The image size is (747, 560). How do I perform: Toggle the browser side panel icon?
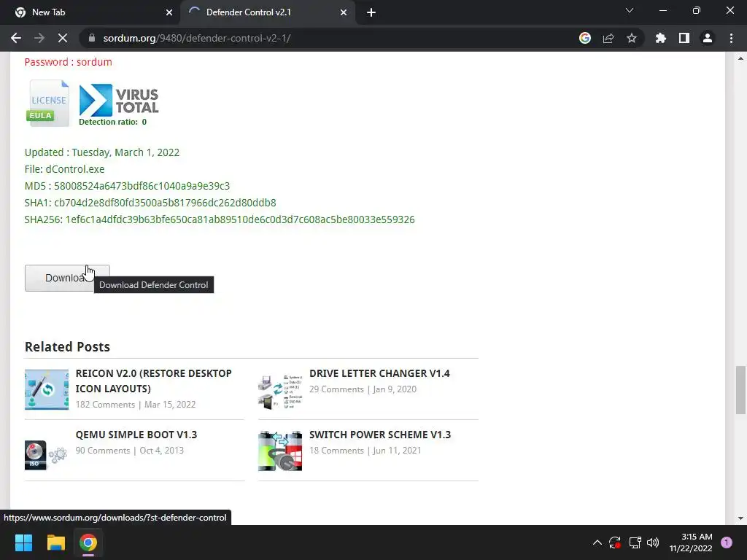click(684, 38)
